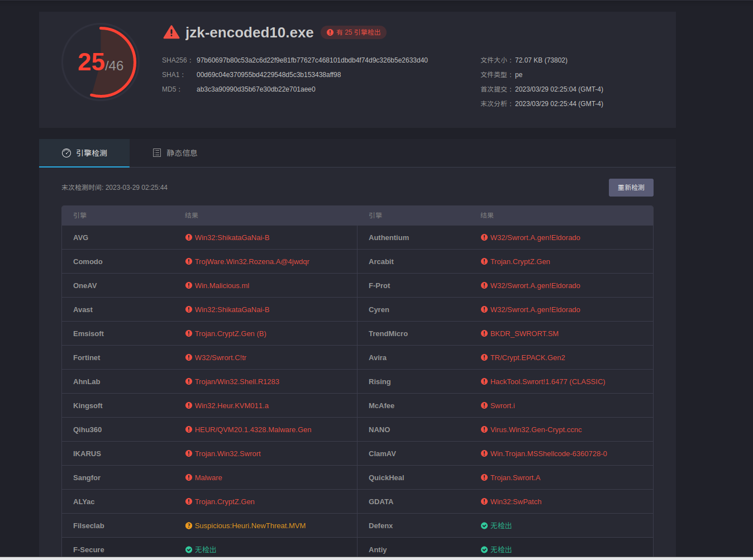Screen dimensions: 753x560
Task: Click the alert icon in the Qihu360 row
Action: coord(189,429)
